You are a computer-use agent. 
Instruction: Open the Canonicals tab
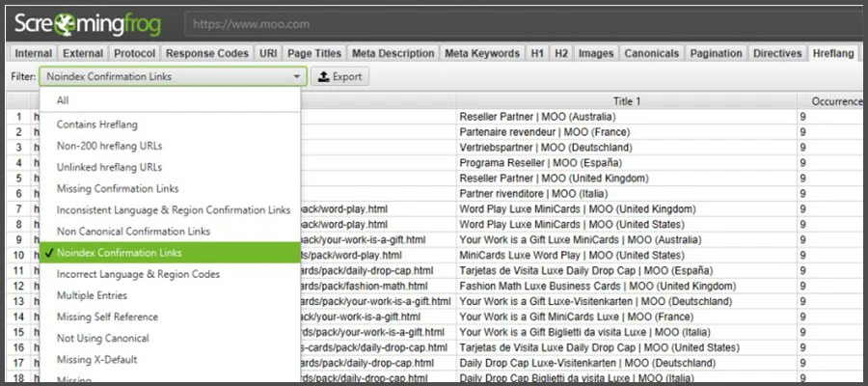(651, 53)
